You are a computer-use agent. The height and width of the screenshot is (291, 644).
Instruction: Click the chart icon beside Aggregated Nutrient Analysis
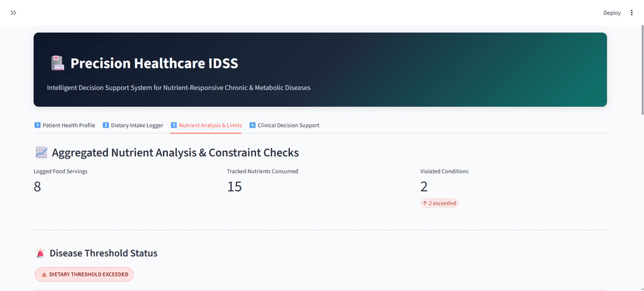(42, 153)
